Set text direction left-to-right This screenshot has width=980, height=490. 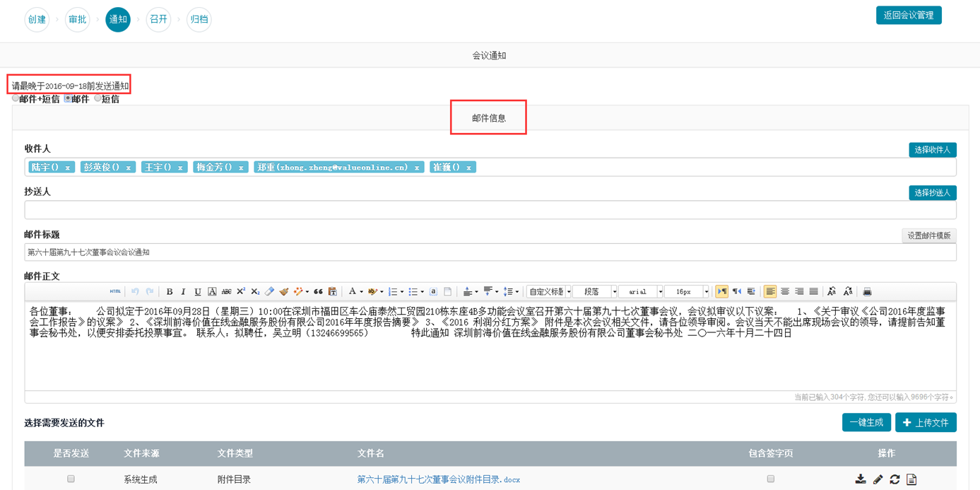point(721,291)
